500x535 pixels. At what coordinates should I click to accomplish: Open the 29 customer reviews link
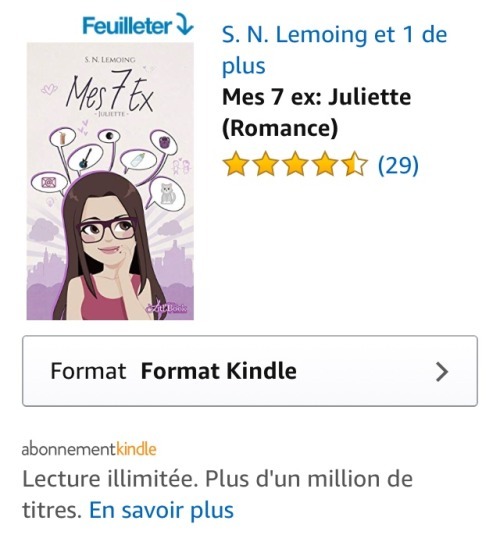click(398, 165)
